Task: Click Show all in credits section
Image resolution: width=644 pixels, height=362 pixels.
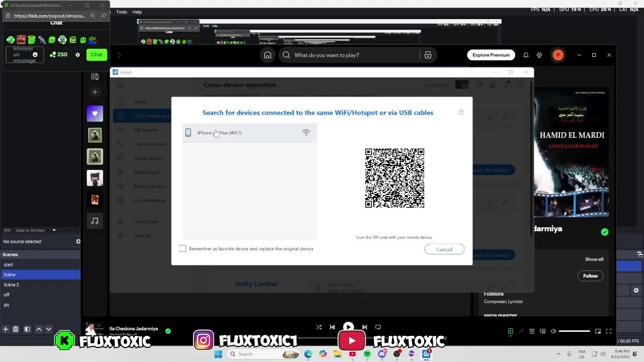Action: coord(594,259)
